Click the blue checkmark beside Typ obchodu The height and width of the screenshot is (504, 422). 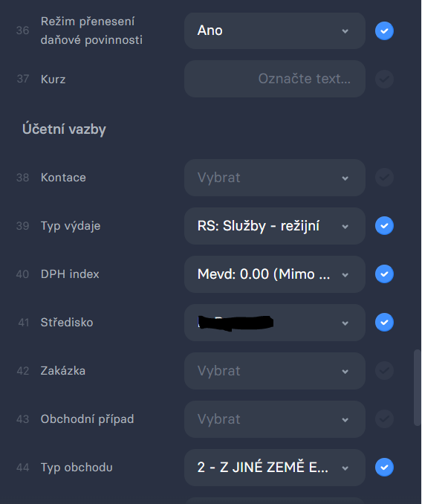click(x=384, y=468)
